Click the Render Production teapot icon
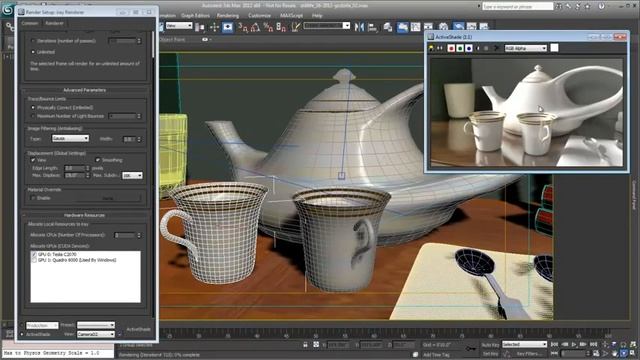Image resolution: width=640 pixels, height=360 pixels. pyautogui.click(x=484, y=27)
